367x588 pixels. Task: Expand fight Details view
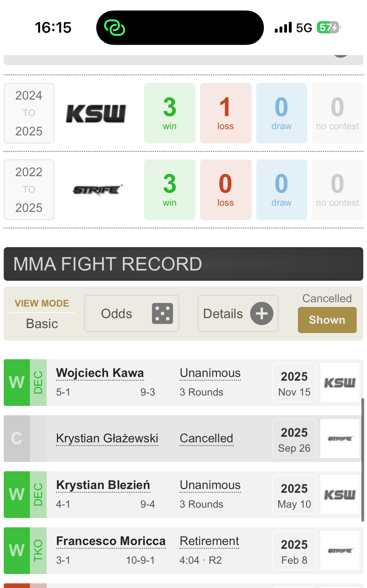tap(223, 313)
